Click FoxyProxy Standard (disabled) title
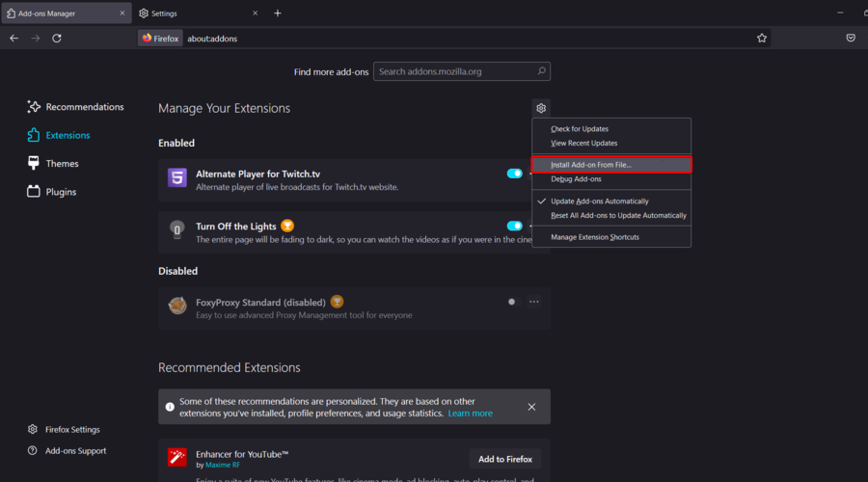Screen dimensions: 868x482 (x=260, y=302)
